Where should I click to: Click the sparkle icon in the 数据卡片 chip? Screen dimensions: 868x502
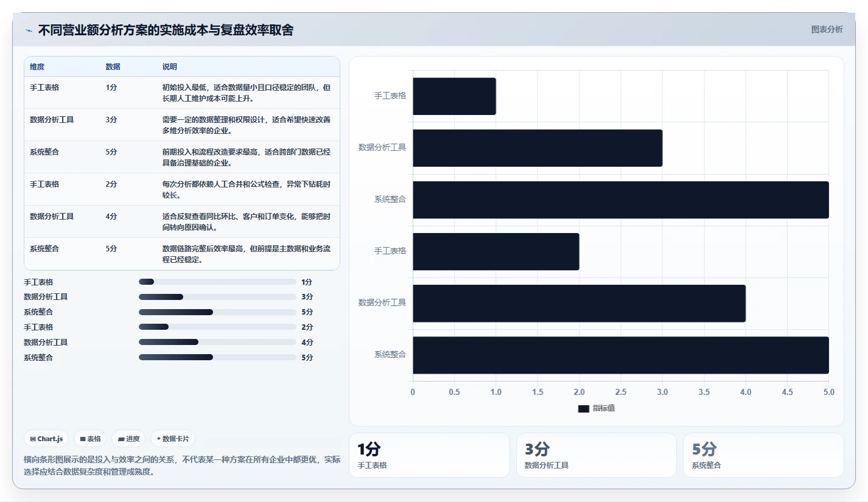[159, 439]
